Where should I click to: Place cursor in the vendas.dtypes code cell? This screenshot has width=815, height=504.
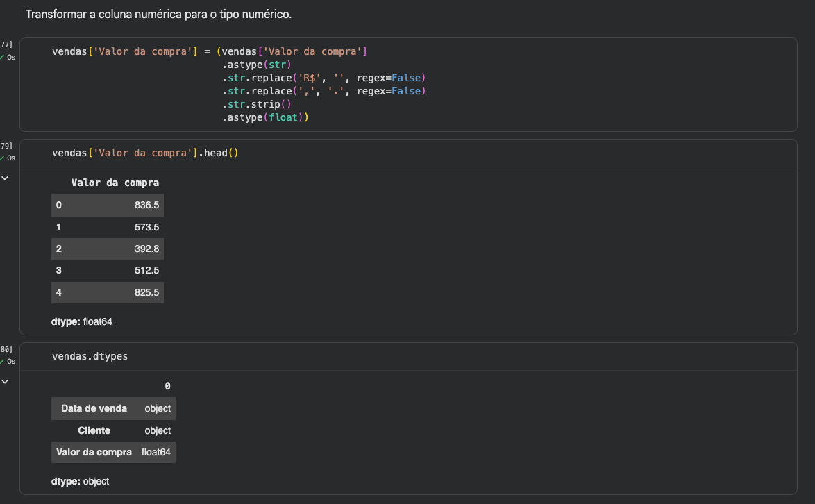pos(90,356)
